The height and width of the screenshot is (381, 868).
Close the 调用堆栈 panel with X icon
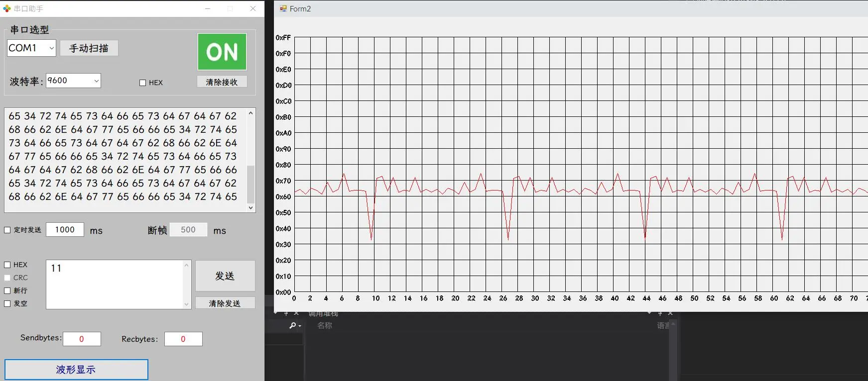(x=670, y=313)
